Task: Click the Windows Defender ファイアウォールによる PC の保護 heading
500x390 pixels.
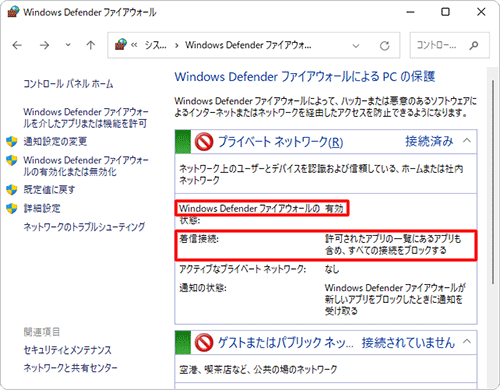Action: pyautogui.click(x=305, y=77)
